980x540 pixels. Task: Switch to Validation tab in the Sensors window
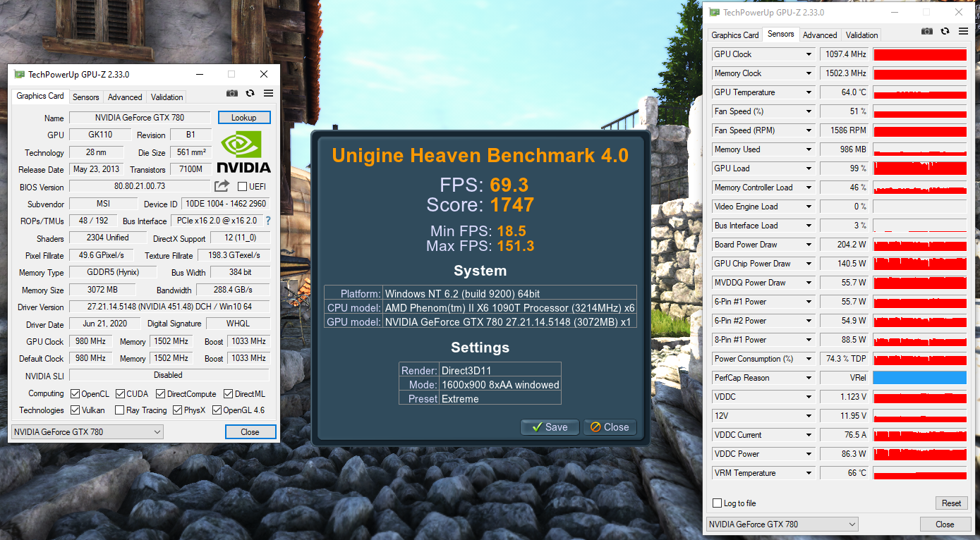(862, 35)
